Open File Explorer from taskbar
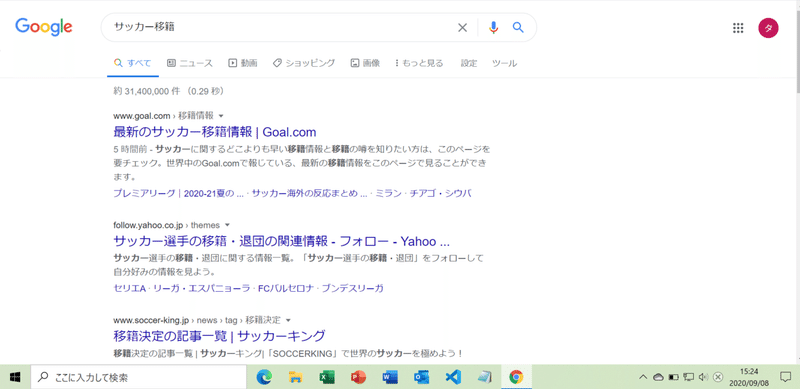Screen dimensions: 800x389 click(x=295, y=377)
